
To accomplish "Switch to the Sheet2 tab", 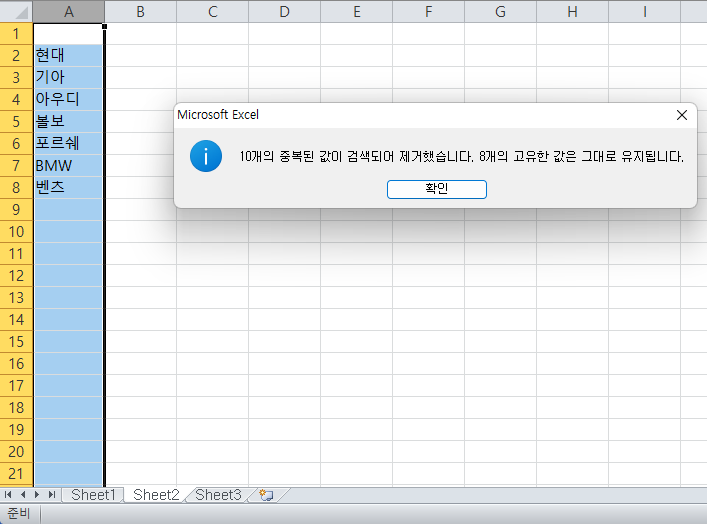I will pos(156,495).
